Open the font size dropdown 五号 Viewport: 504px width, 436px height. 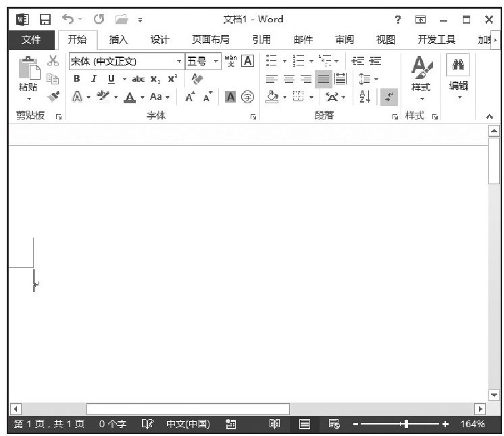216,61
